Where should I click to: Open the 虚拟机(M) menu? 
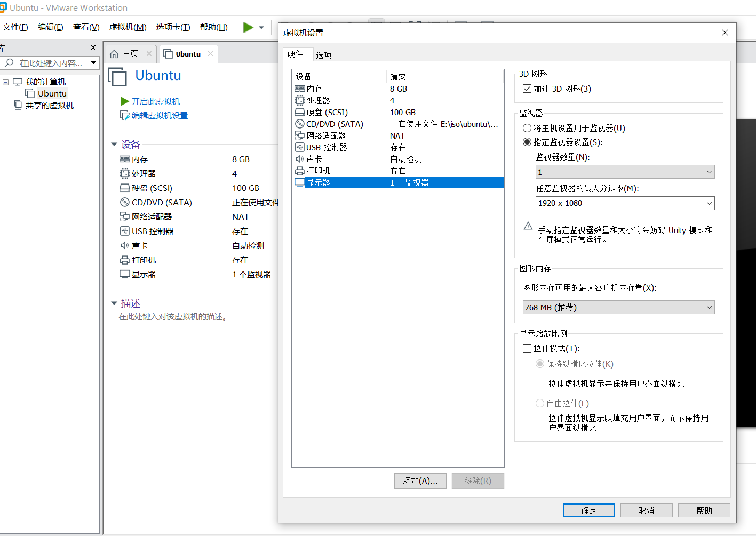128,27
